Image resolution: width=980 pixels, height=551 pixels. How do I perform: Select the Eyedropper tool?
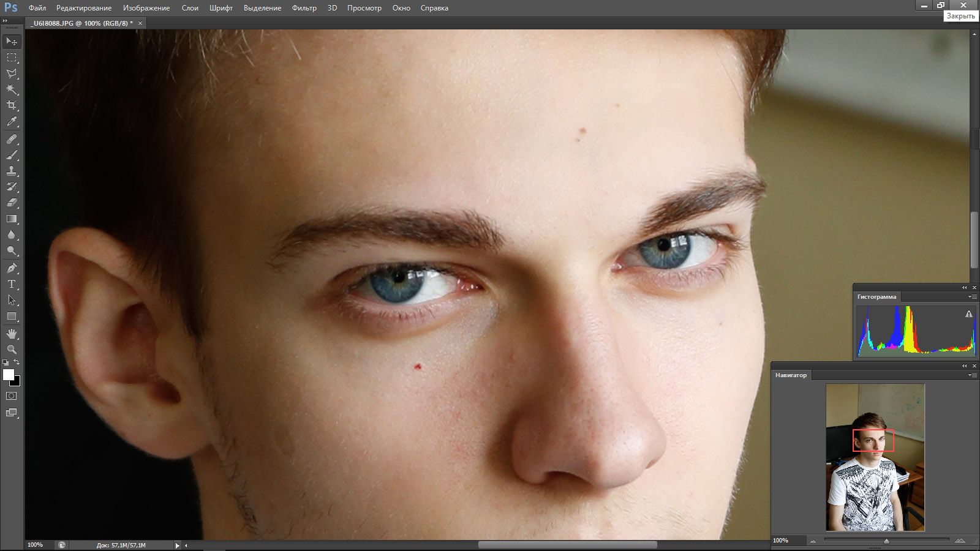point(12,122)
